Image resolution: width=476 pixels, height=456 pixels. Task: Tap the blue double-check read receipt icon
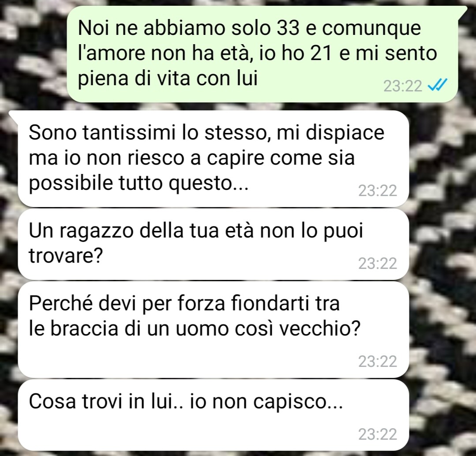click(437, 85)
